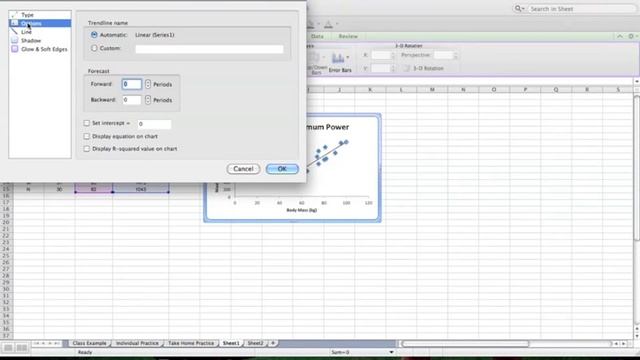Select row 20 header
640x360 pixels.
[x=6, y=222]
